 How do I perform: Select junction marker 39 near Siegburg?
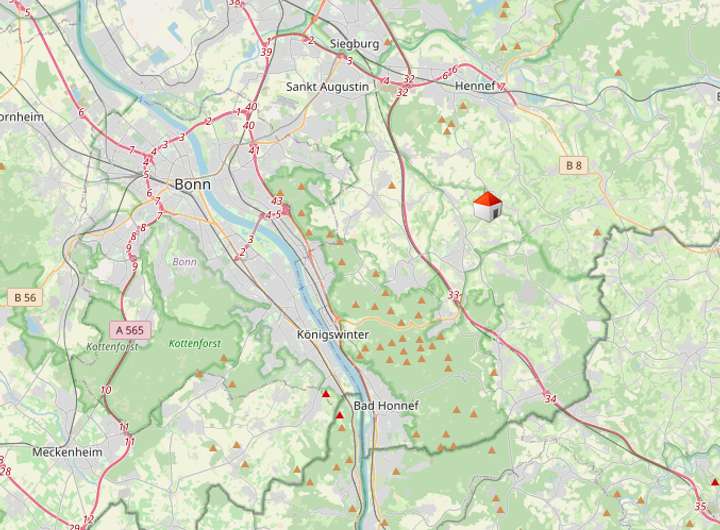266,52
